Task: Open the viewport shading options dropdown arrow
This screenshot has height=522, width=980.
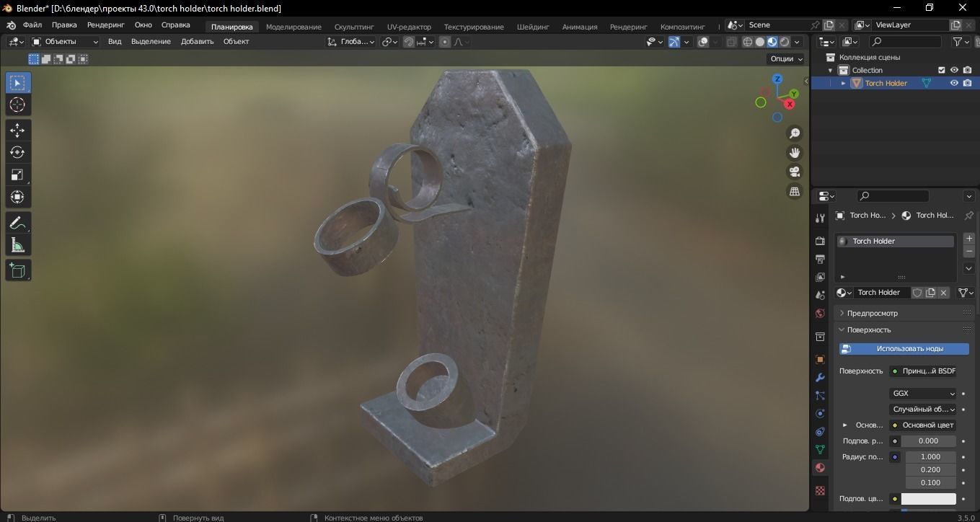Action: [x=797, y=42]
